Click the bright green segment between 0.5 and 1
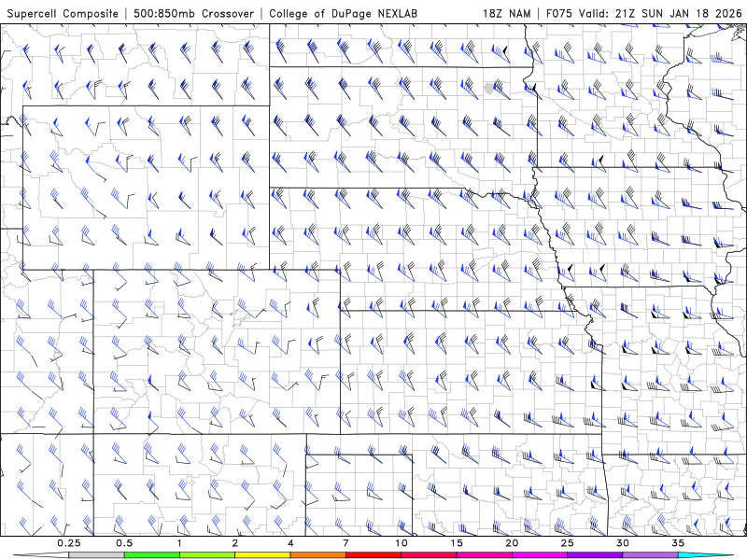747x560 pixels. [151, 555]
